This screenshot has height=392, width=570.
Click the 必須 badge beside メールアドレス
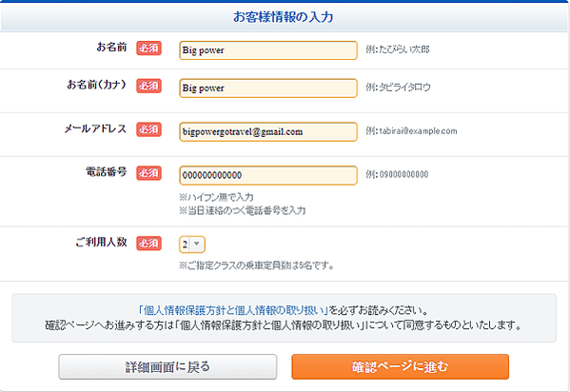149,129
